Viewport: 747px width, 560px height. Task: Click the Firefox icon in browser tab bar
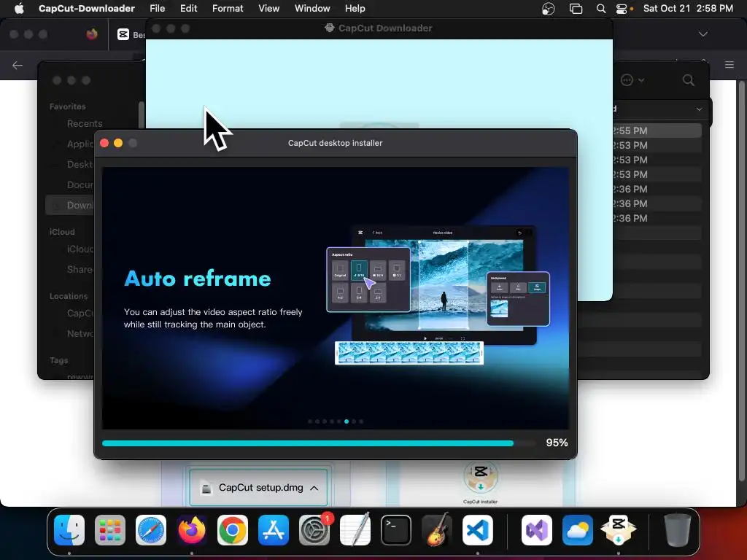click(x=92, y=34)
